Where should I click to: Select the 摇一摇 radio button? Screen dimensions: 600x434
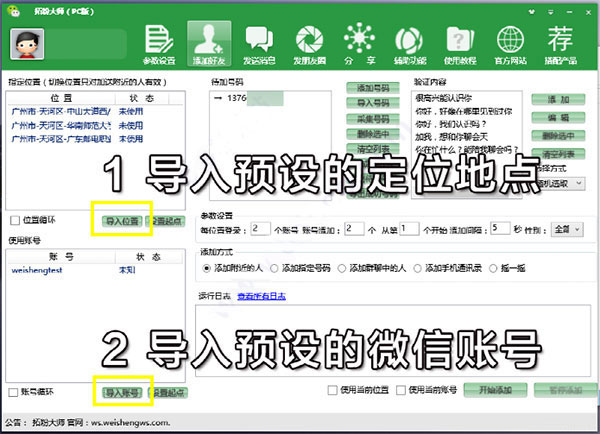[493, 268]
